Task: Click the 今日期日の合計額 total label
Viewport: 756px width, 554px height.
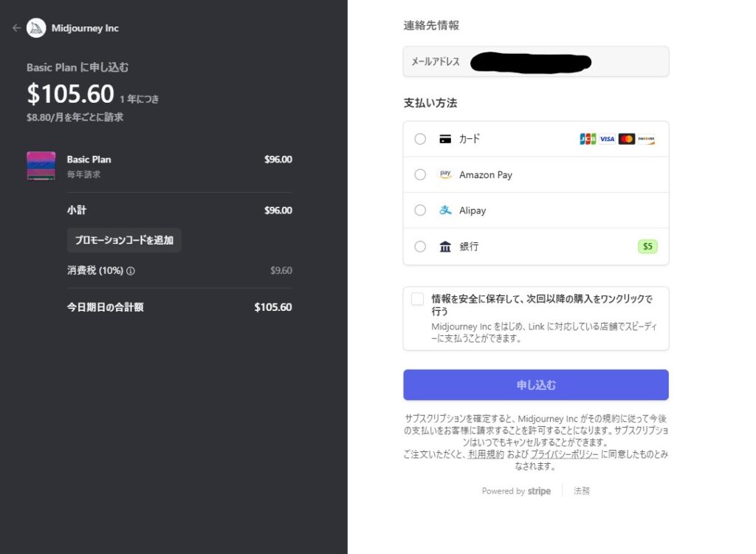Action: coord(105,307)
